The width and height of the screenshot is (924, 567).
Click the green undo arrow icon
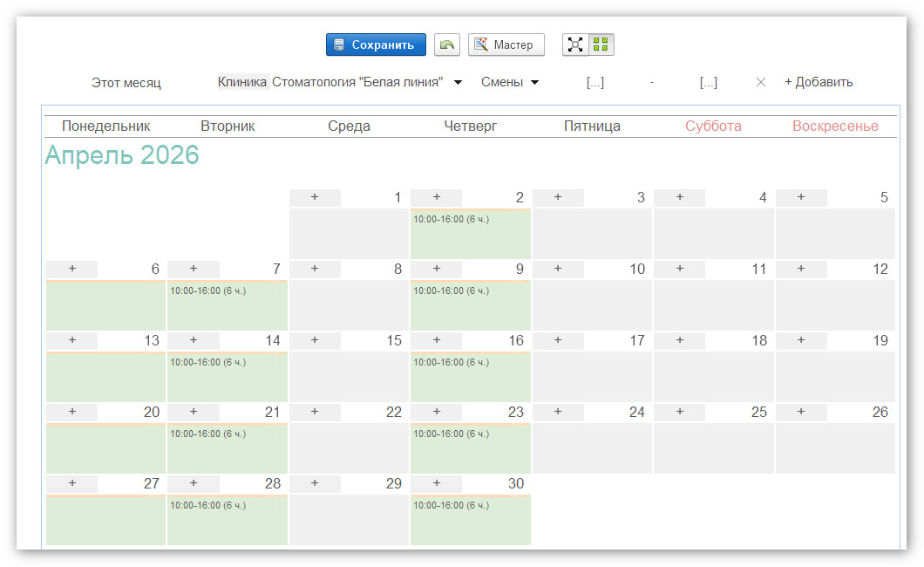tap(446, 44)
